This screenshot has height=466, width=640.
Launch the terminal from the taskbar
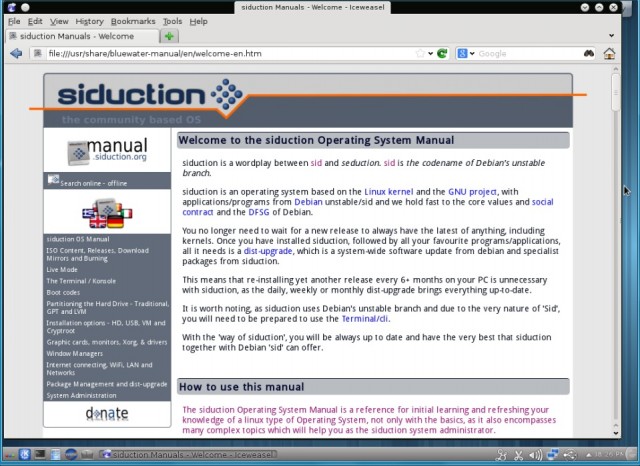coord(40,454)
